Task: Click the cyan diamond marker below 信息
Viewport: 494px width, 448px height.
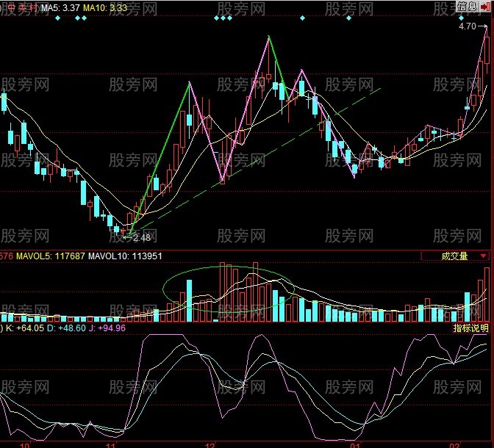Action: pyautogui.click(x=461, y=18)
